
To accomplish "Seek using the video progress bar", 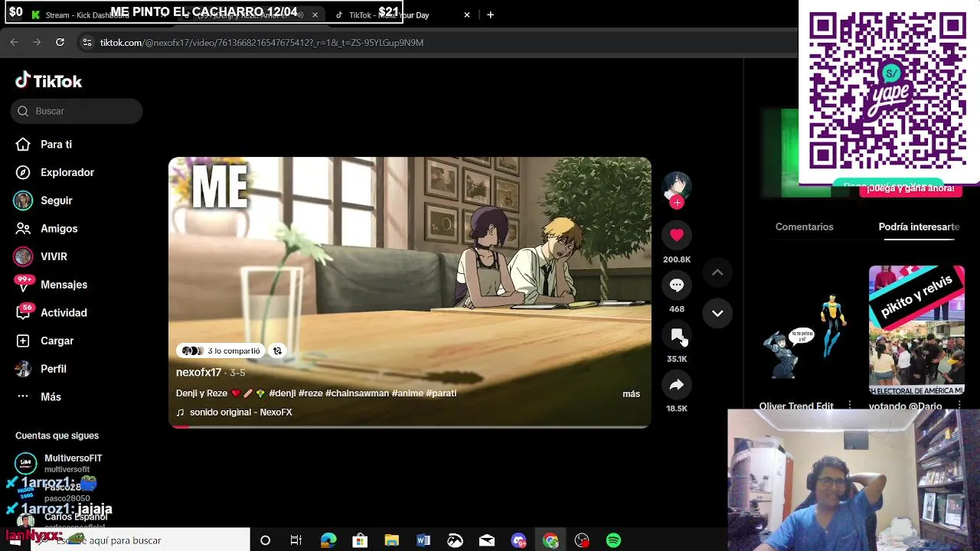I will pyautogui.click(x=410, y=426).
